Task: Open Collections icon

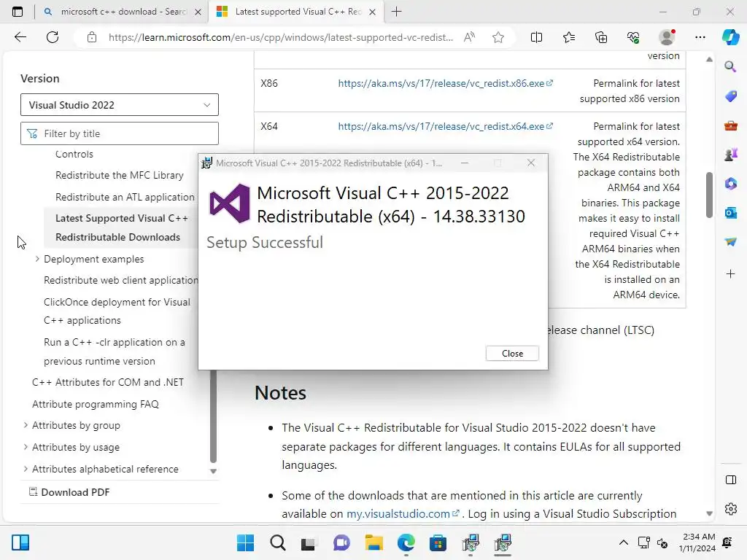Action: [601, 37]
